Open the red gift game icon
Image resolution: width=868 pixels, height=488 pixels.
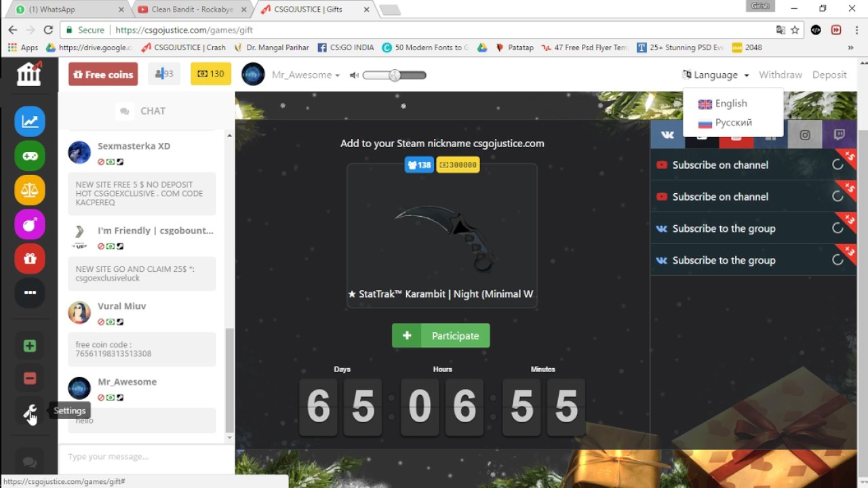[x=30, y=258]
